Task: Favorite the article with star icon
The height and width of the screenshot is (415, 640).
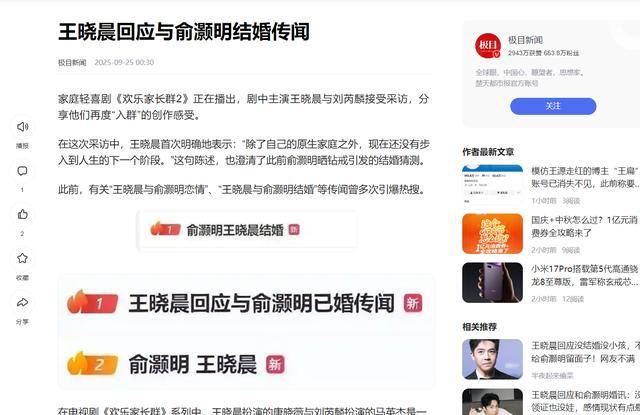Action: coord(22,258)
